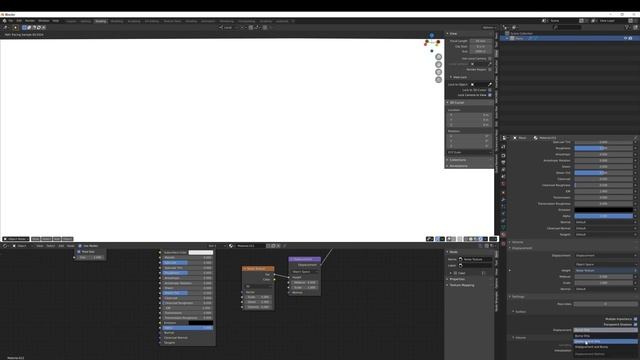Screen dimensions: 640x360
Task: Open the node editor type selector icon
Action: [5, 246]
